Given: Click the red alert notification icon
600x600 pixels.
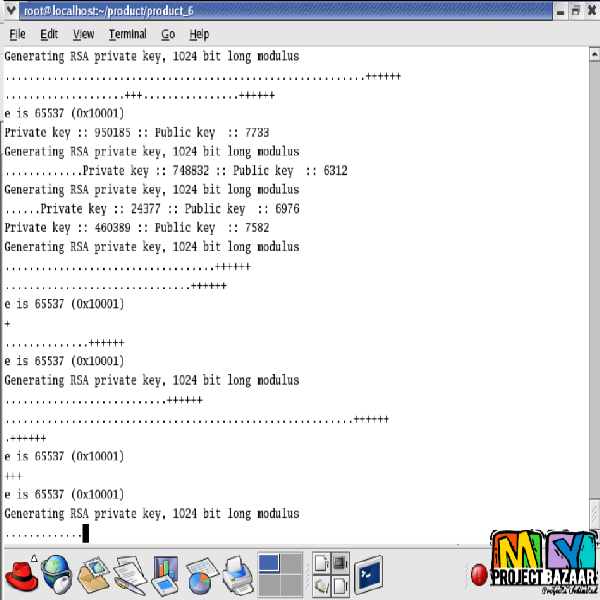Looking at the screenshot, I should point(478,575).
